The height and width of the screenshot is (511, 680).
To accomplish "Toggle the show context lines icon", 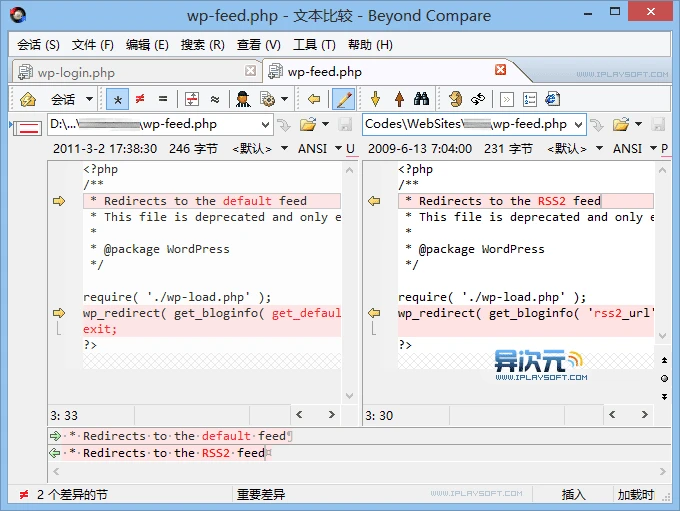I will [192, 99].
